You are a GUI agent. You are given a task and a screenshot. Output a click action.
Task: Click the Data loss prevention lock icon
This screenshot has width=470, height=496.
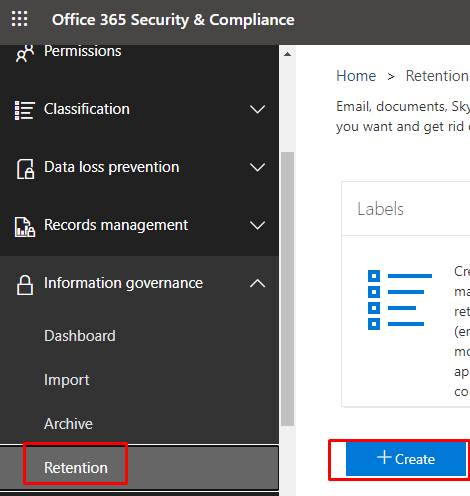pyautogui.click(x=25, y=169)
